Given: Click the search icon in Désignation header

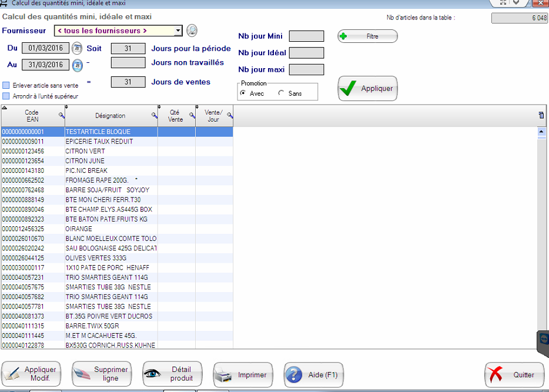Looking at the screenshot, I should (x=154, y=116).
